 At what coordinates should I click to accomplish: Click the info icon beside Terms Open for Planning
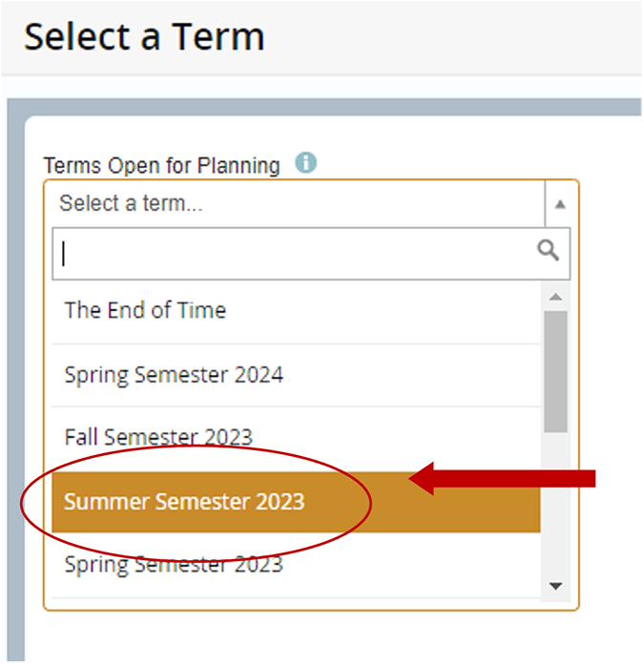point(305,163)
